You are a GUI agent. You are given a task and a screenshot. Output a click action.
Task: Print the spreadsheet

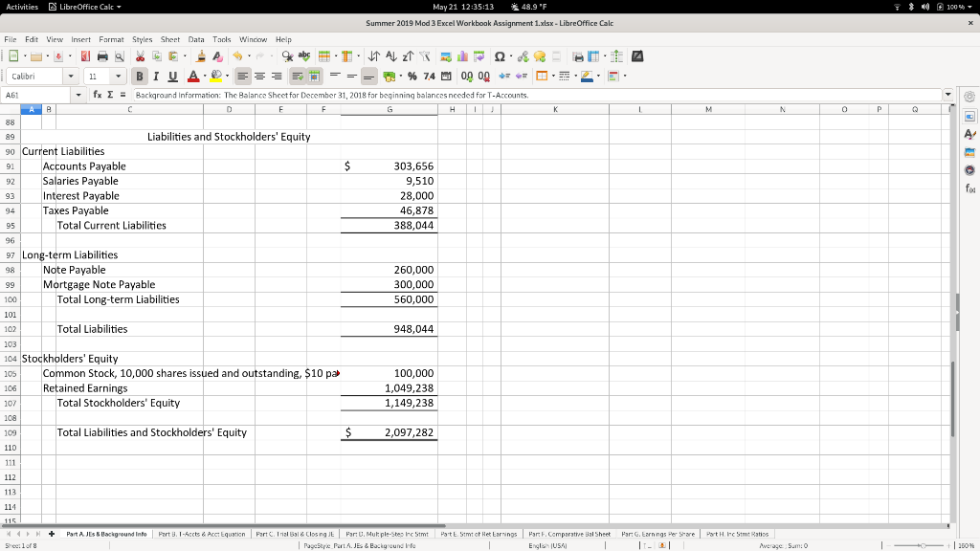point(102,56)
